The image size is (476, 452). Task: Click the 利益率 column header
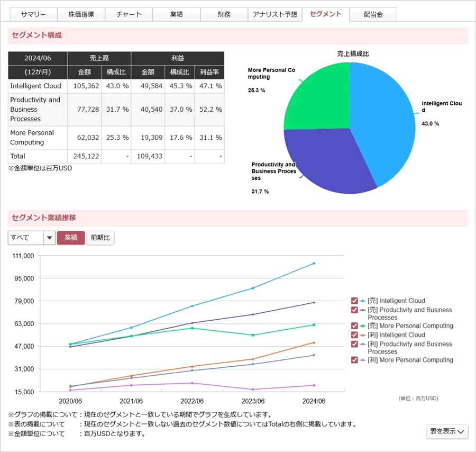pos(209,72)
